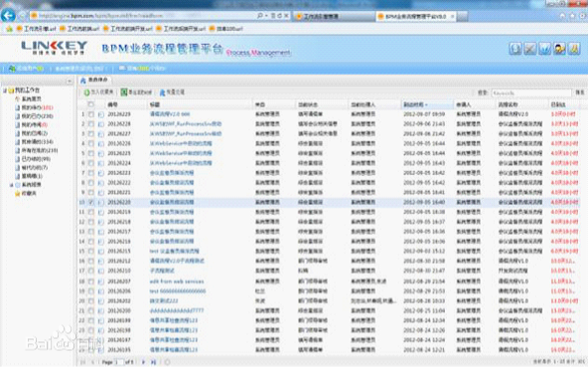Open the document icon in row 20126226

coord(101,143)
